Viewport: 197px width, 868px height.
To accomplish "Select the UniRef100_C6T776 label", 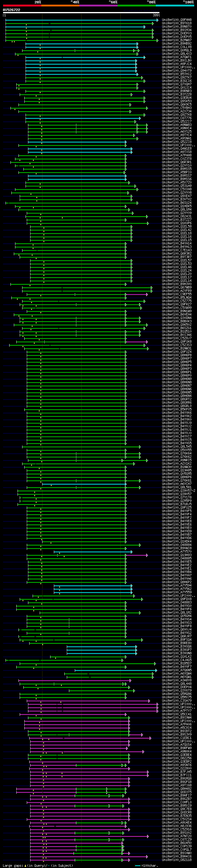I will click(x=177, y=118).
